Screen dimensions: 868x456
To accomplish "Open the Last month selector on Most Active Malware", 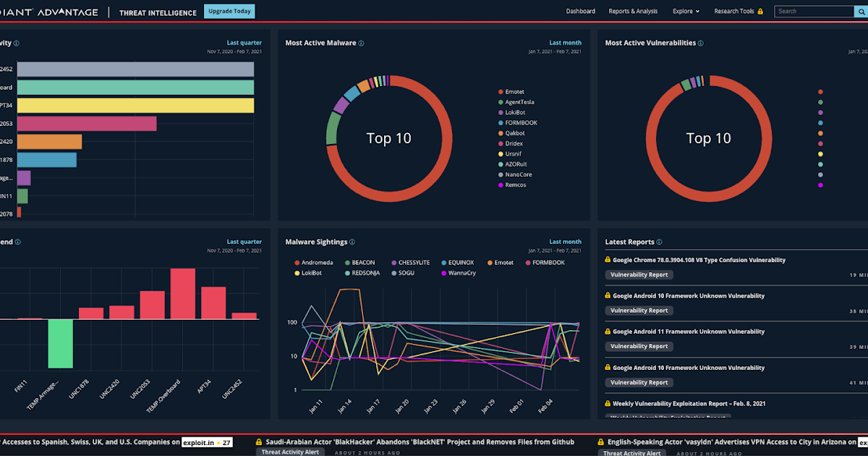I will [x=565, y=43].
